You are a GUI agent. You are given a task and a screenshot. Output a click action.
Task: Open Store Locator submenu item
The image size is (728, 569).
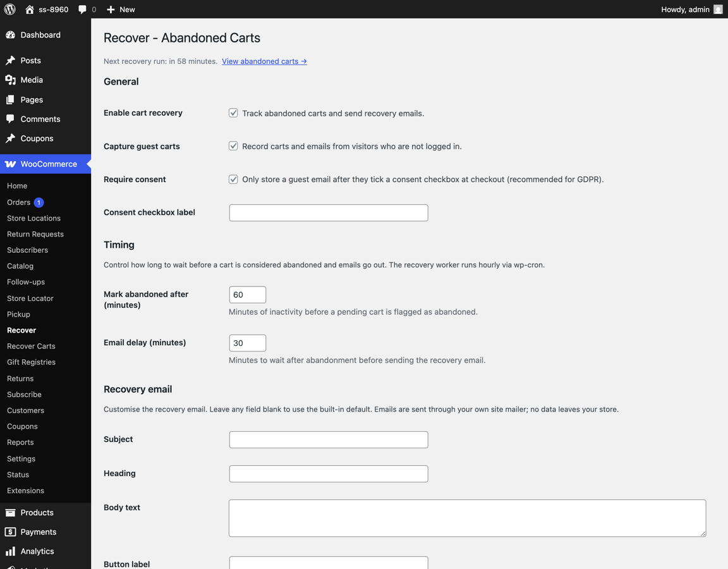pyautogui.click(x=30, y=298)
